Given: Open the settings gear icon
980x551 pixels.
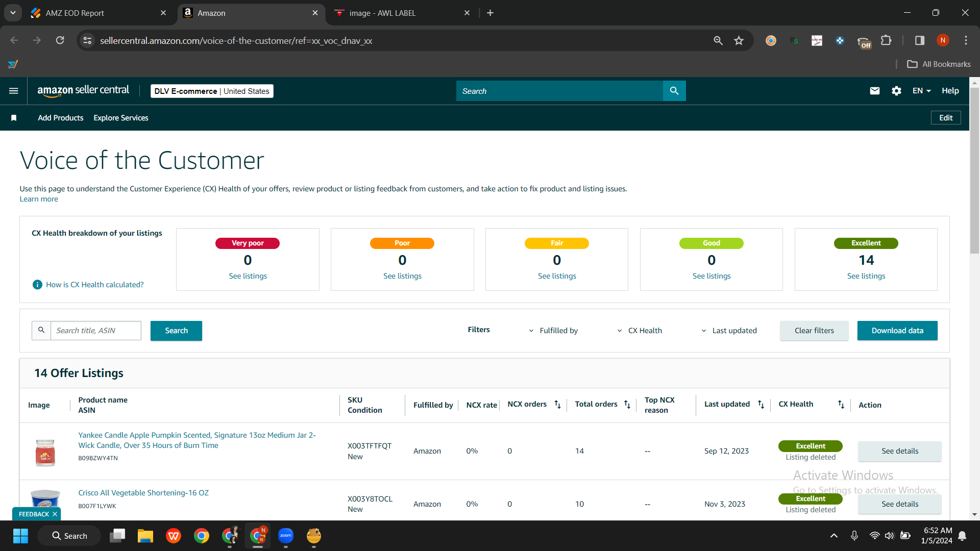Looking at the screenshot, I should (x=896, y=91).
